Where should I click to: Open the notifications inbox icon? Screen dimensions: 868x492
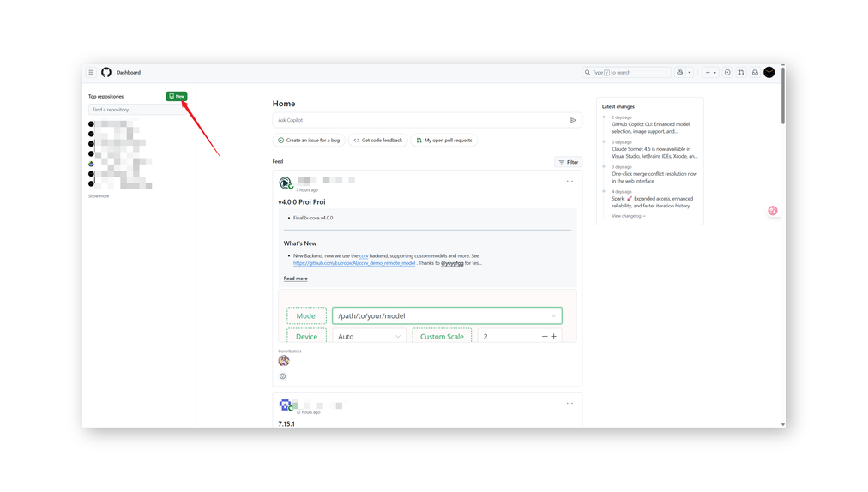coord(755,73)
